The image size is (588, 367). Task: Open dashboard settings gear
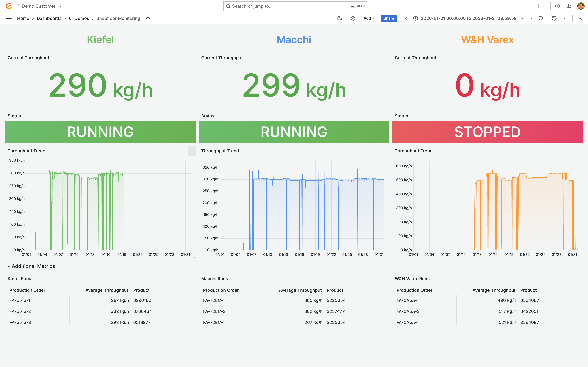click(x=353, y=19)
